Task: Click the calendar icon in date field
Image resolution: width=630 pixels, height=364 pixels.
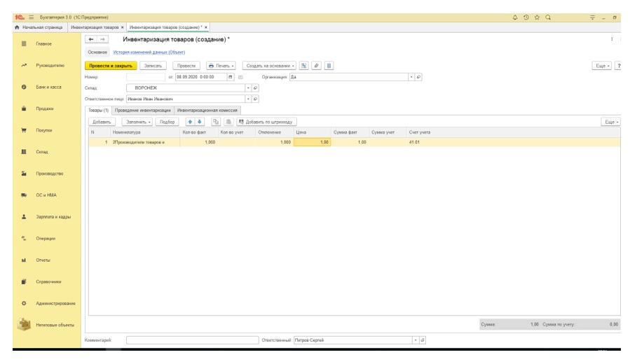Action: pos(230,77)
